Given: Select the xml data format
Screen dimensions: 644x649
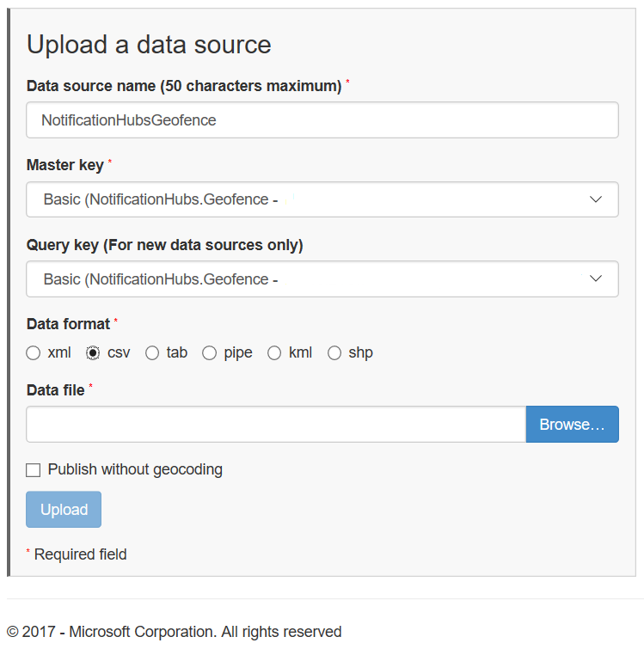Looking at the screenshot, I should pyautogui.click(x=34, y=352).
